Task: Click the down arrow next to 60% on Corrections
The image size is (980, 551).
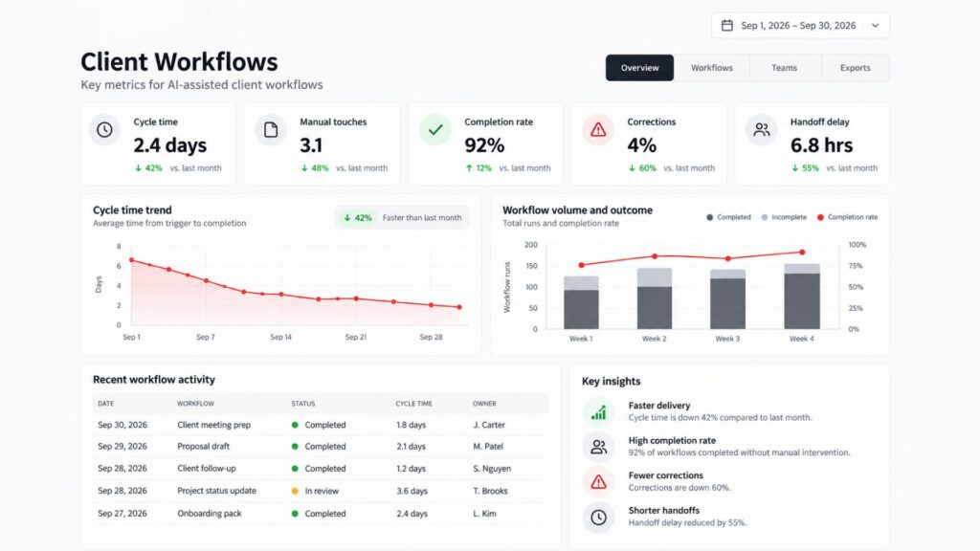Action: [632, 168]
